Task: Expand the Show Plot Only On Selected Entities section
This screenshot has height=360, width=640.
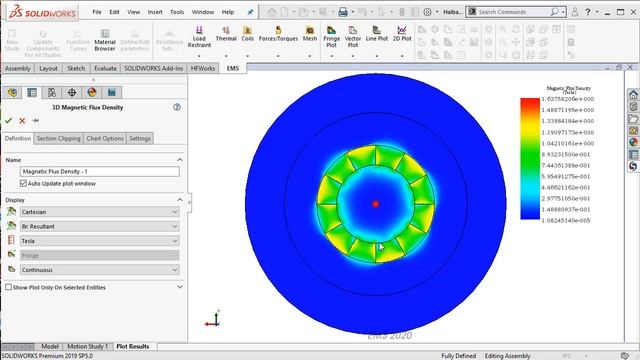Action: point(180,287)
